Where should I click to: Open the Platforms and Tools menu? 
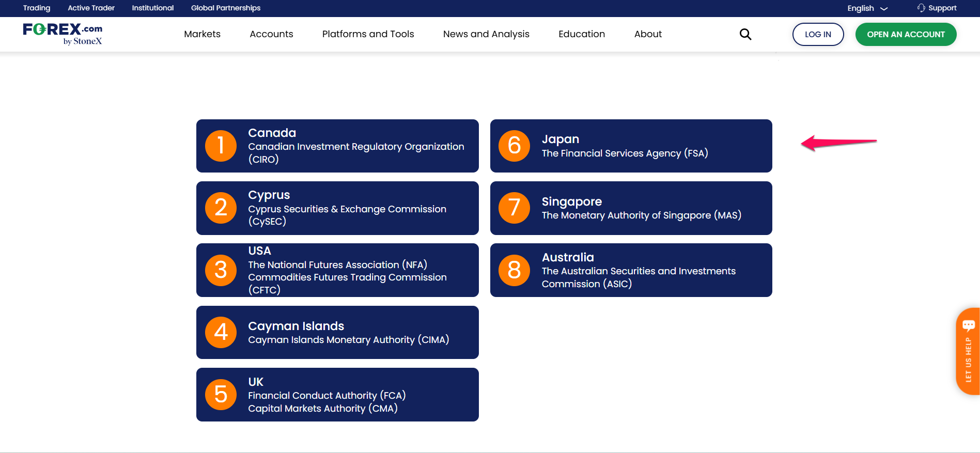(x=368, y=34)
